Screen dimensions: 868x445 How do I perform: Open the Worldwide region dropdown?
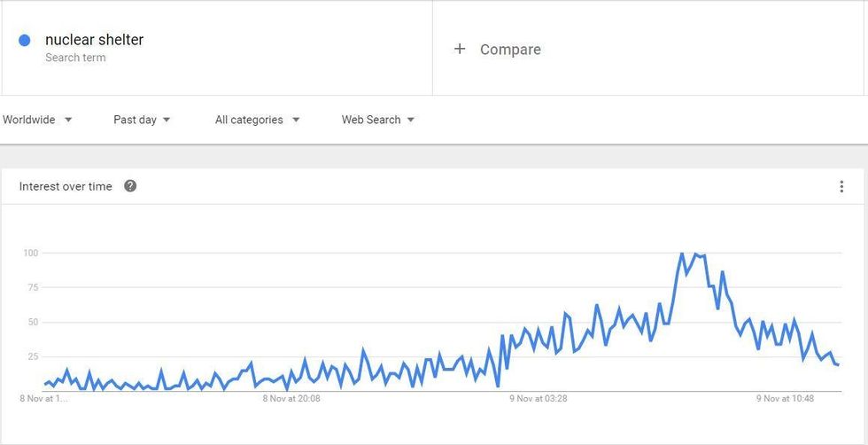click(x=37, y=120)
